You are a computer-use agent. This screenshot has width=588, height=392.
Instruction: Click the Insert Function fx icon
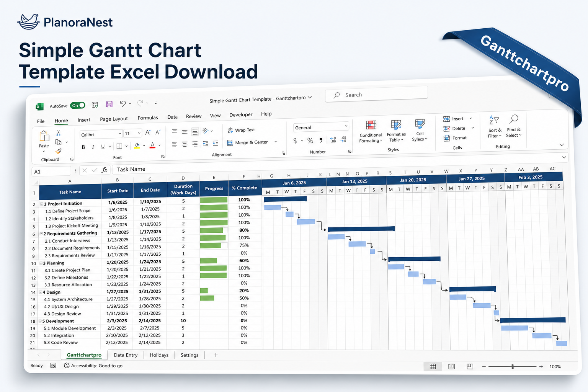pyautogui.click(x=104, y=170)
